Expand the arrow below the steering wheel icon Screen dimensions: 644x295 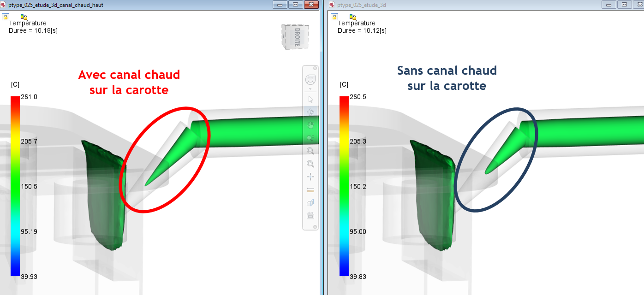tap(310, 89)
